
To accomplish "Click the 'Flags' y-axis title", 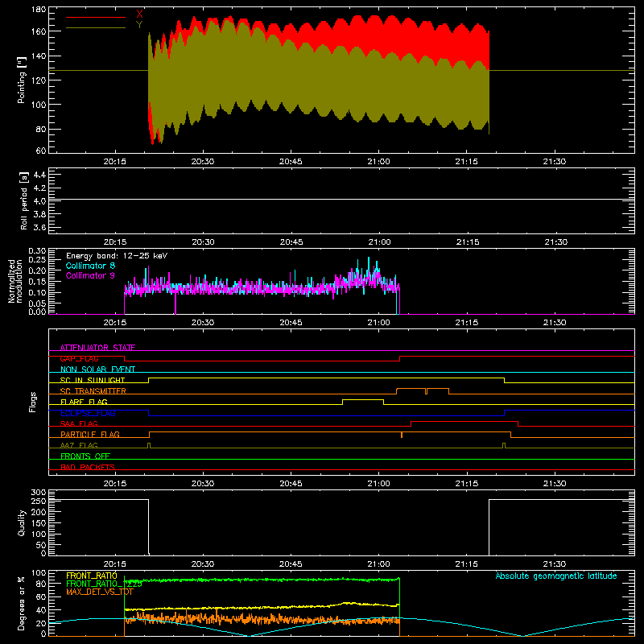I will click(x=32, y=402).
